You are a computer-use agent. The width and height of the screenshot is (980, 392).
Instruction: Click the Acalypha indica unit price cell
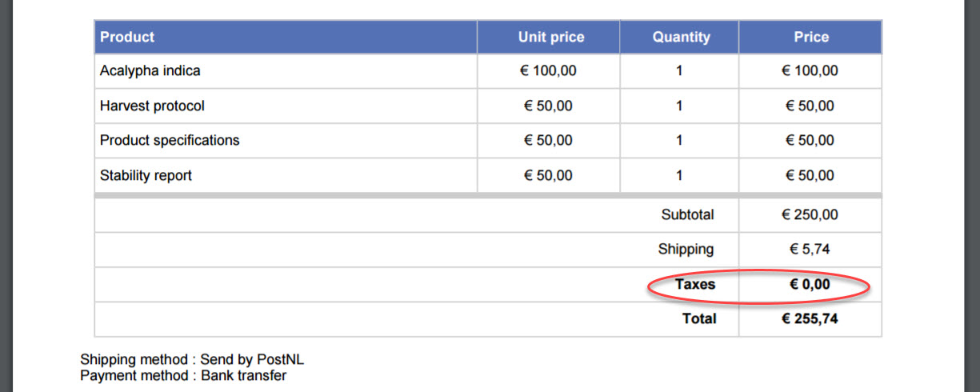[548, 71]
